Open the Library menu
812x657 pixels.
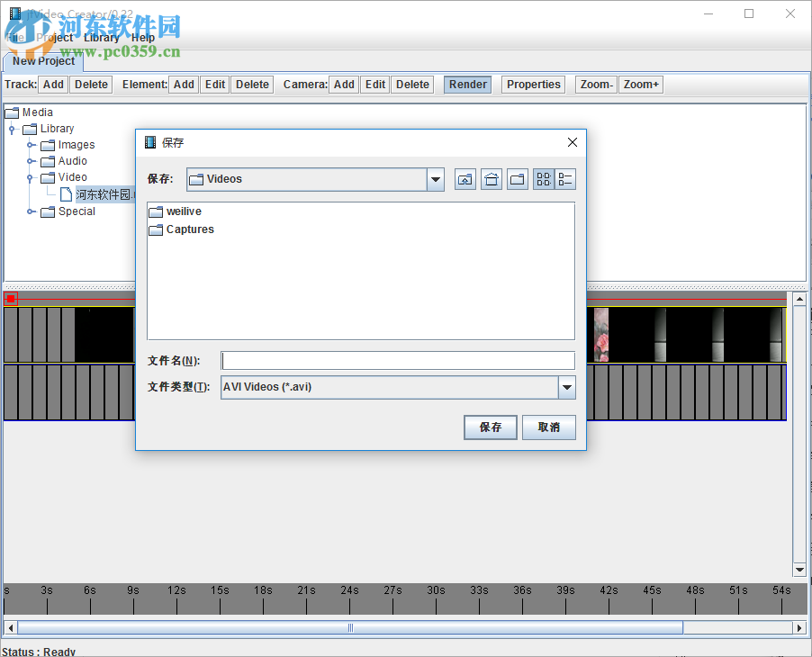[101, 37]
